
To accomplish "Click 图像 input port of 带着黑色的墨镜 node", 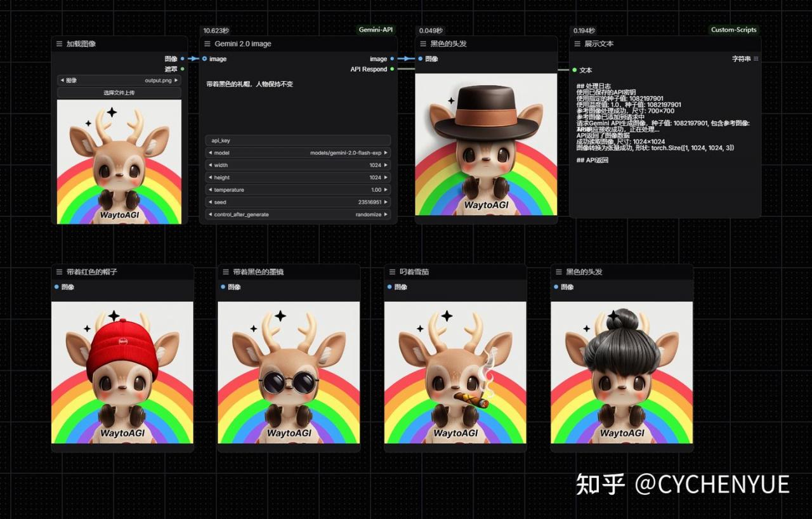I will tap(223, 287).
